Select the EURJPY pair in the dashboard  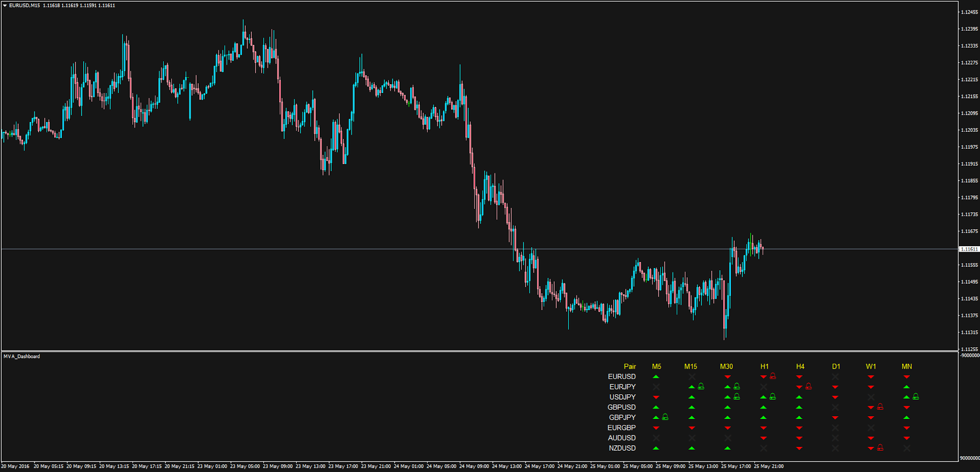622,387
